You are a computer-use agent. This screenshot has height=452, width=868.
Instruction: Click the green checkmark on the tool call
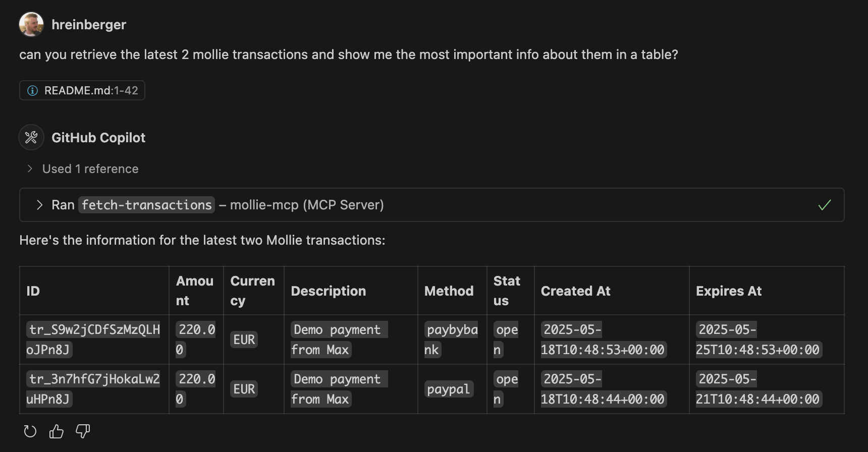pos(825,205)
